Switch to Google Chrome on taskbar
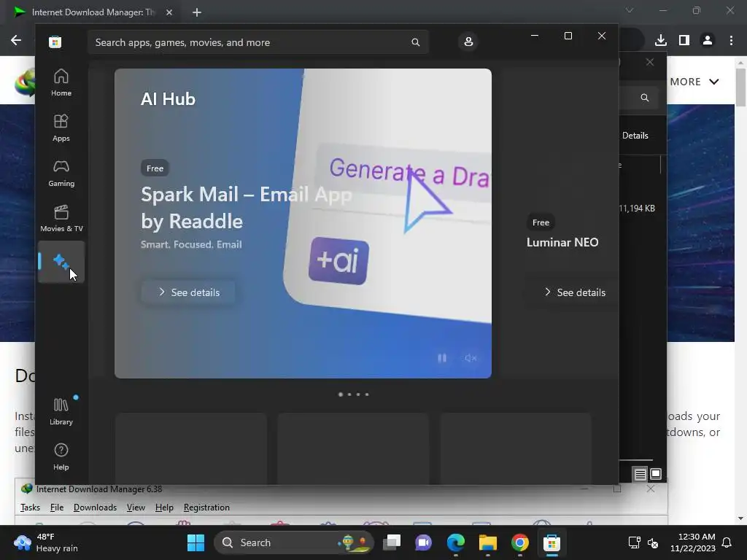Screen dimensions: 747x560 [519, 542]
